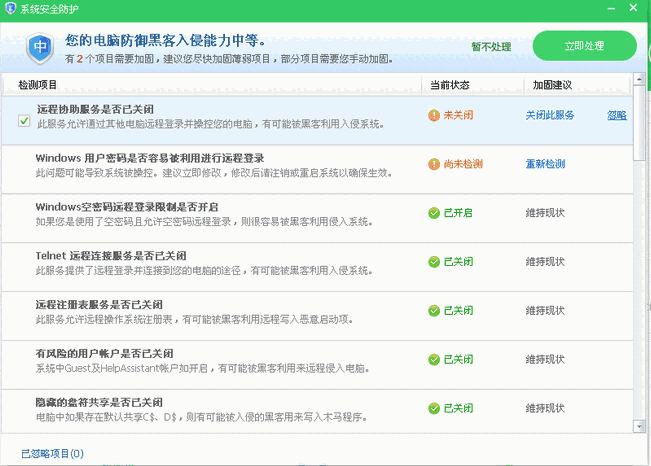The image size is (651, 466).
Task: Click 已开启 status text
Action: [x=458, y=213]
